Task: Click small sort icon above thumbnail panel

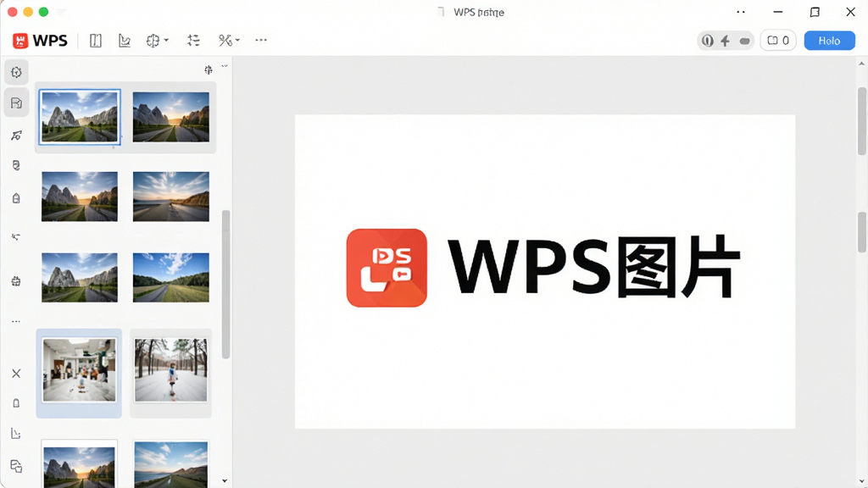Action: tap(209, 69)
